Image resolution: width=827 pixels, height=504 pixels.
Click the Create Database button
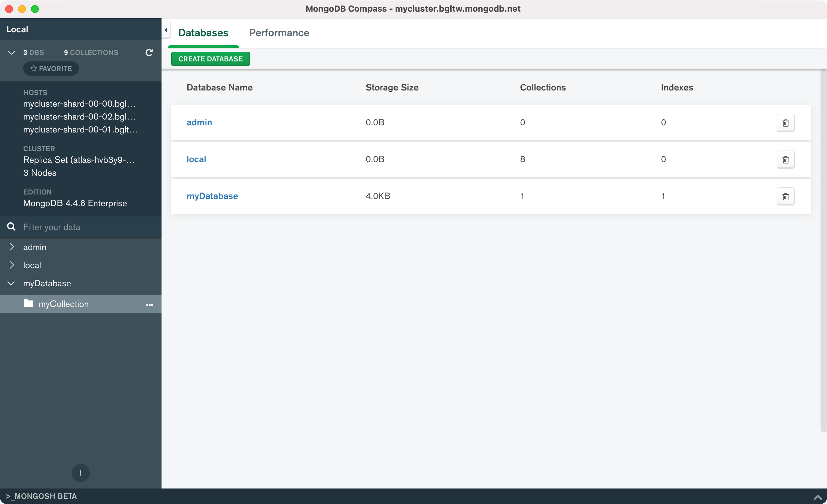210,59
